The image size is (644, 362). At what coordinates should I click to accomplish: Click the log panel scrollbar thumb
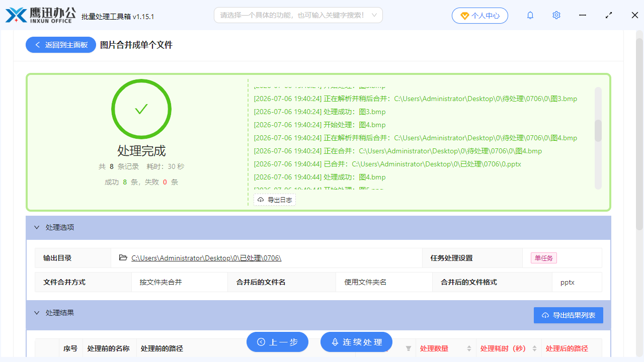coord(598,131)
